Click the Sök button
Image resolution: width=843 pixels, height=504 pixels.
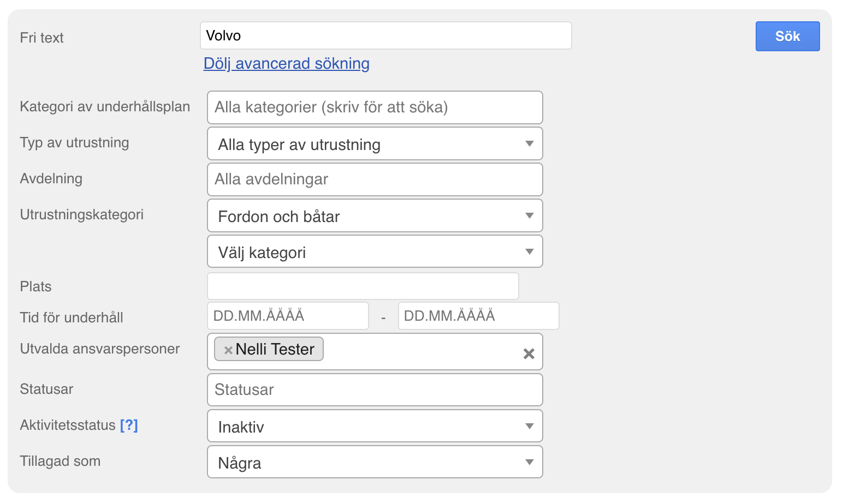pos(787,37)
